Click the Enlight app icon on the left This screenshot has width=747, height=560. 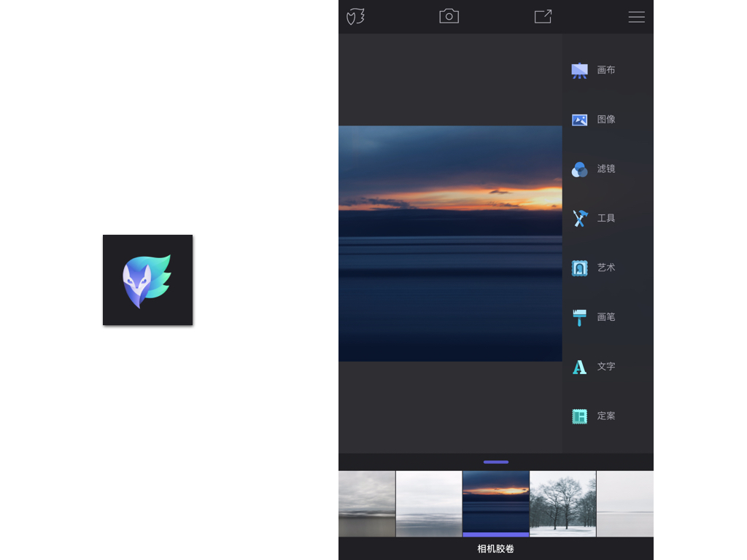(147, 280)
